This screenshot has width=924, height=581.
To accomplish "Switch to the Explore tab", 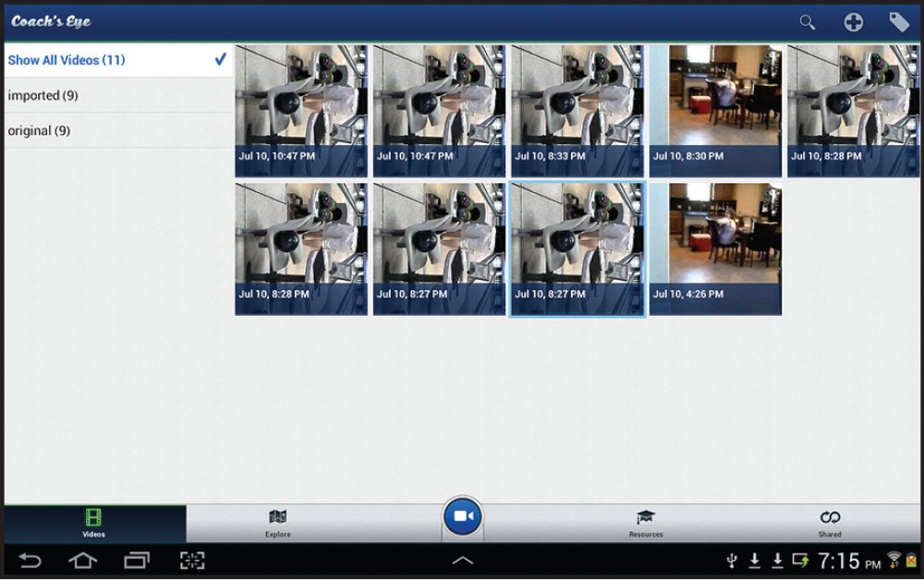I will click(278, 523).
